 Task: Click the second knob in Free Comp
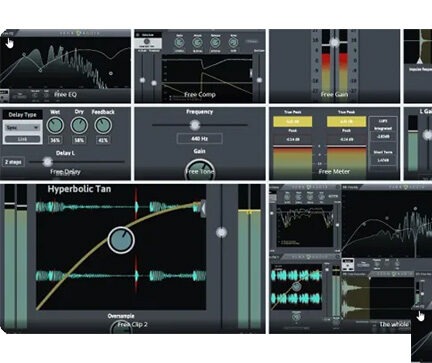coord(197,43)
